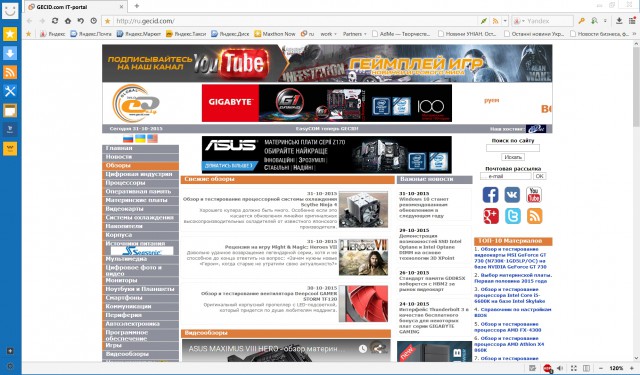Viewport: 640px width, 375px height.
Task: Click the YouTube channel banner
Action: 327,63
